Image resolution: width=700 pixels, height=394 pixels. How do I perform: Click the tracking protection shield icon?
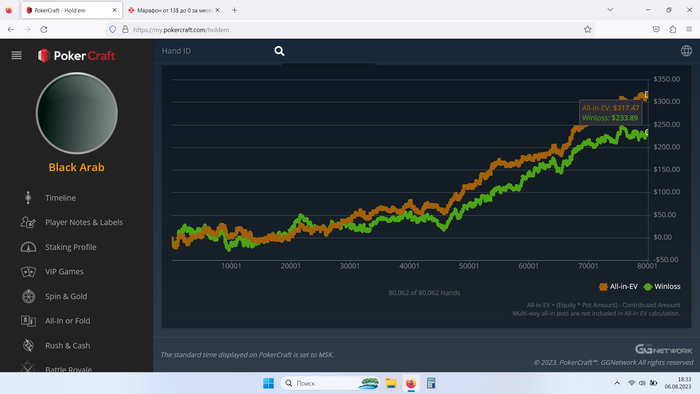pyautogui.click(x=112, y=29)
